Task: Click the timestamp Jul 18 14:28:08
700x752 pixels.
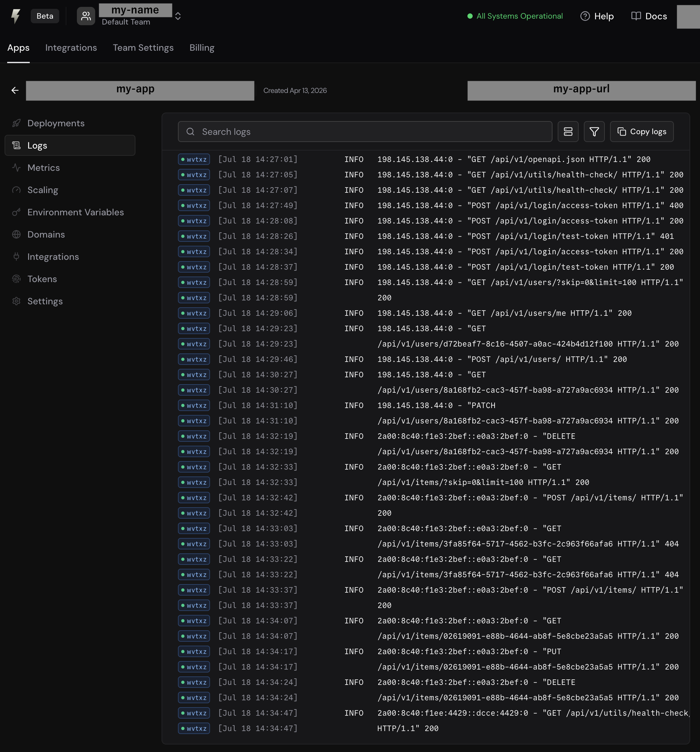Action: click(258, 221)
